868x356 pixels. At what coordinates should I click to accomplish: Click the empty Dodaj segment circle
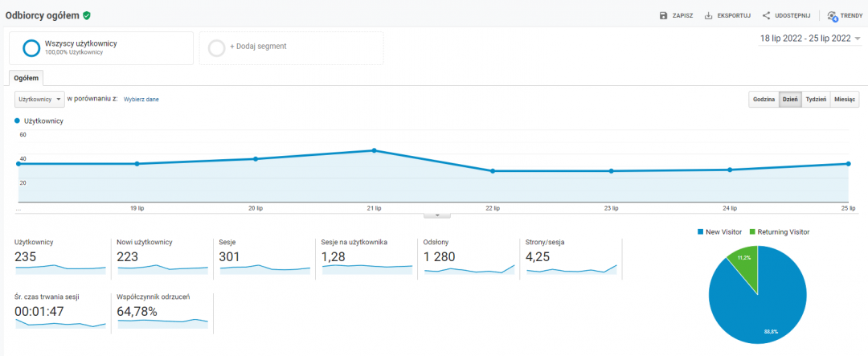(x=216, y=48)
